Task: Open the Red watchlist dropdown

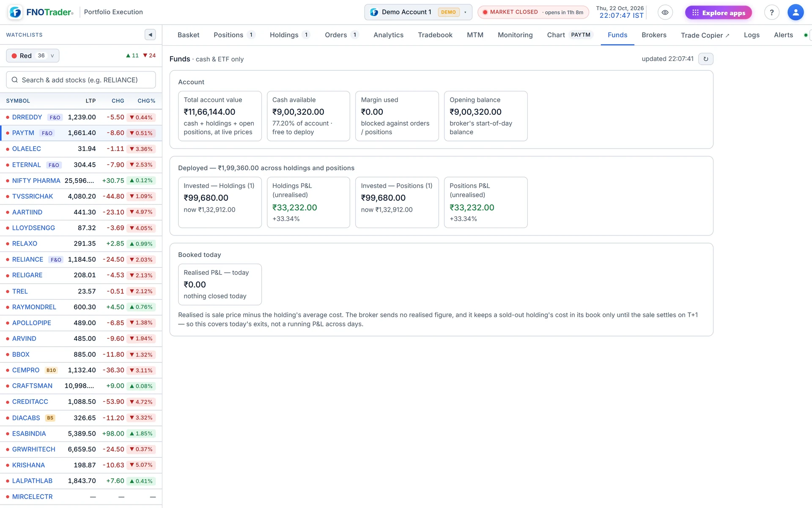Action: tap(33, 55)
